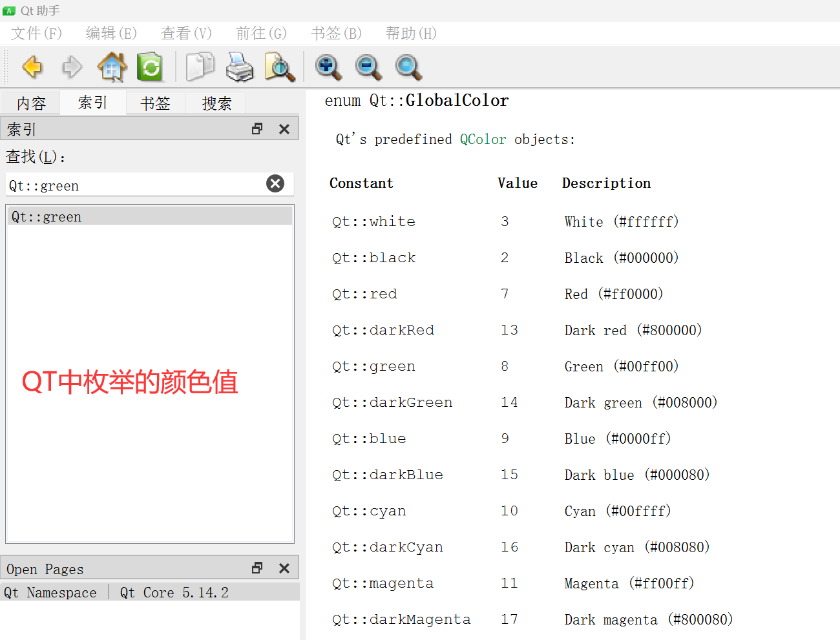This screenshot has width=840, height=640.
Task: Print the document with printer icon
Action: click(240, 67)
